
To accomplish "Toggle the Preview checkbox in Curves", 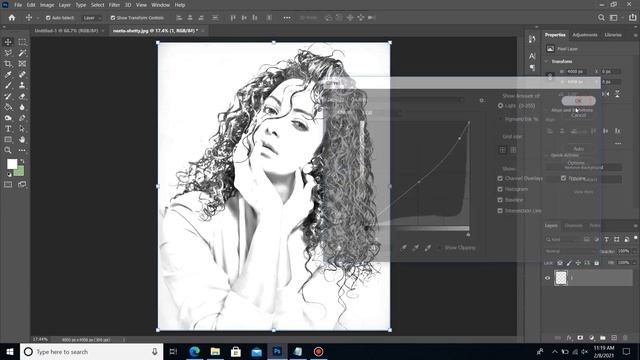I will point(564,178).
